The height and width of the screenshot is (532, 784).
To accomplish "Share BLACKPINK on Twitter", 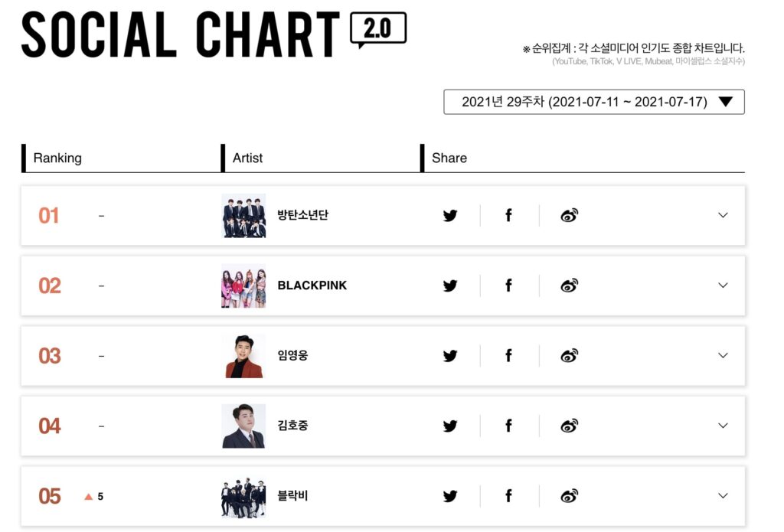I will (450, 286).
